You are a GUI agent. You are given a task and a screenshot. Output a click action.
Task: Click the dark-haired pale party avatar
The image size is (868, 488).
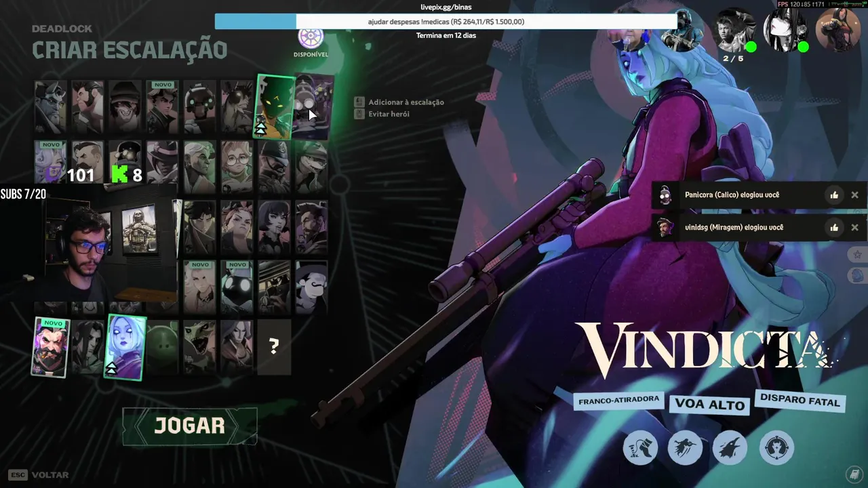point(786,30)
